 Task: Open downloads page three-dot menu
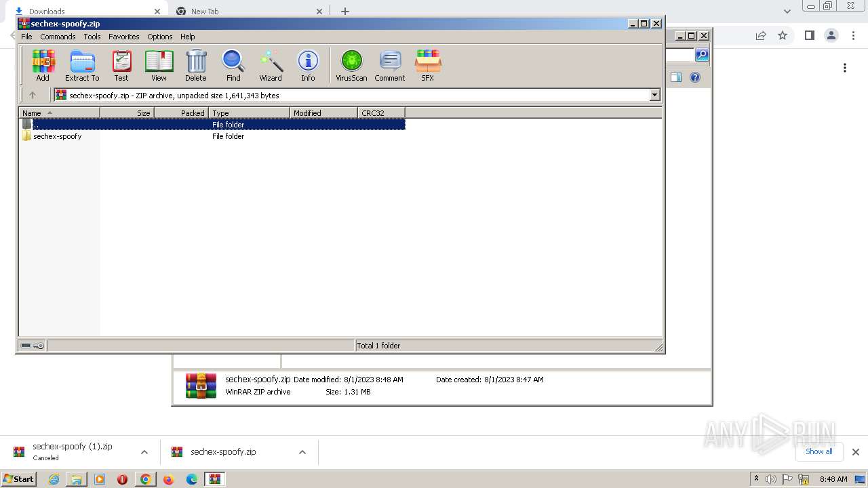845,68
